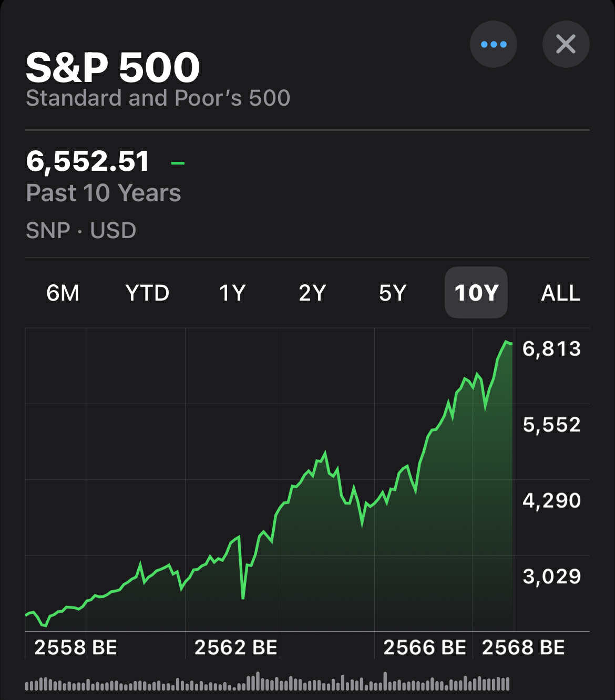Tap the selected 10Y range tab

(476, 293)
